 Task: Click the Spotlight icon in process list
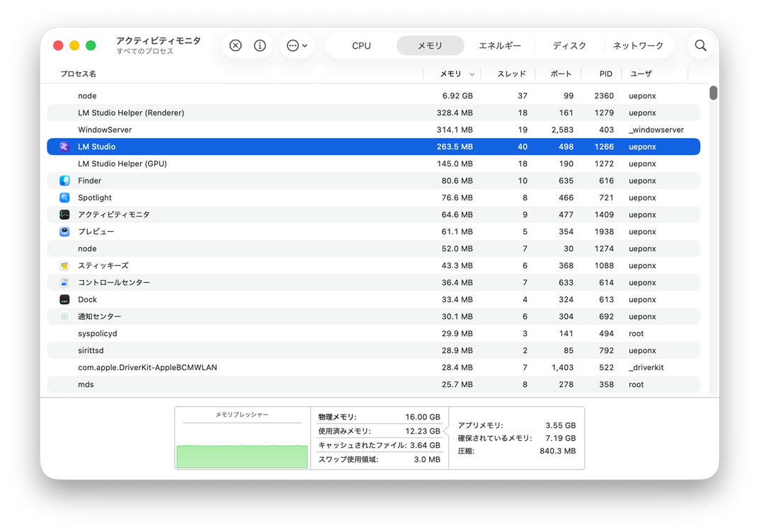(x=64, y=197)
